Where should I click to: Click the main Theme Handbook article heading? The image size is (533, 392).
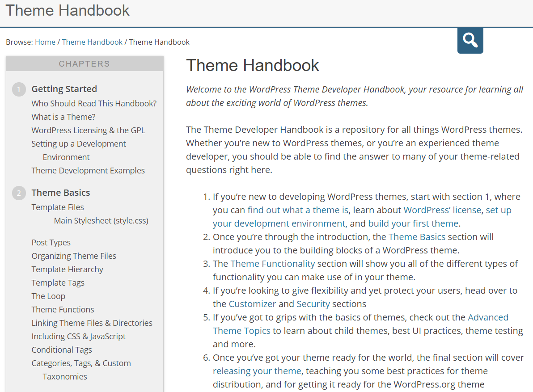(253, 65)
